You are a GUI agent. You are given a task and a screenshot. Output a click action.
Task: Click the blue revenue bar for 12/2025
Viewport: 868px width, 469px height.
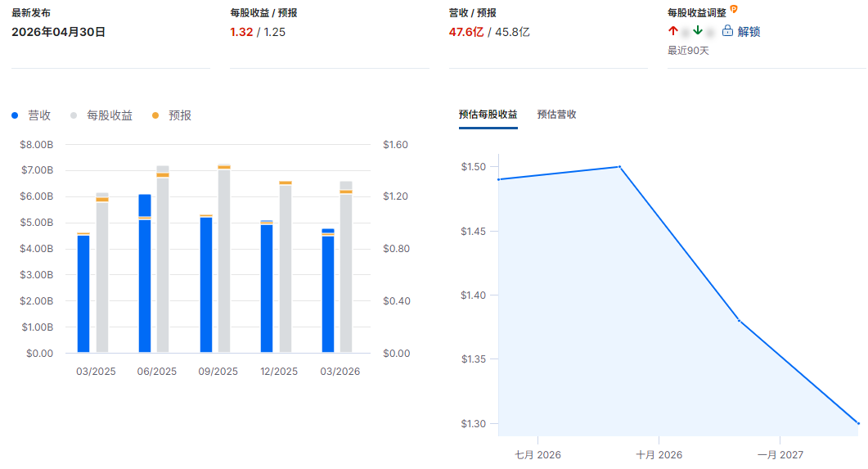click(267, 286)
